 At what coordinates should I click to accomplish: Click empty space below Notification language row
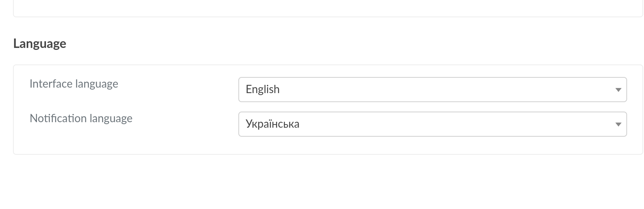(x=314, y=145)
